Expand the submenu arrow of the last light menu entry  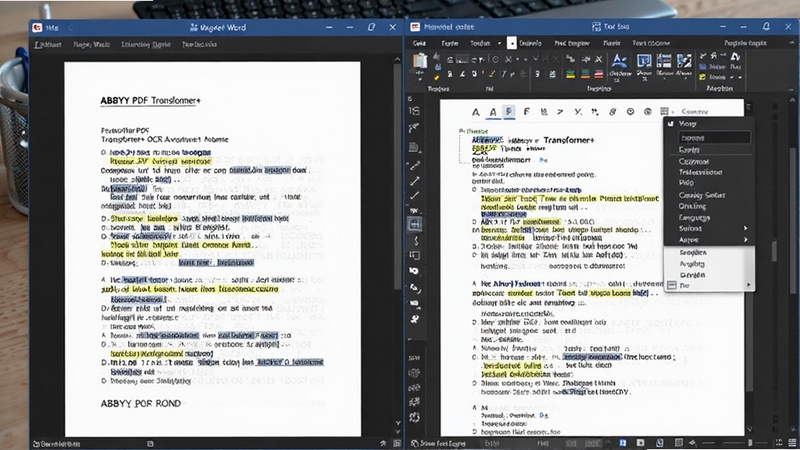(x=748, y=285)
